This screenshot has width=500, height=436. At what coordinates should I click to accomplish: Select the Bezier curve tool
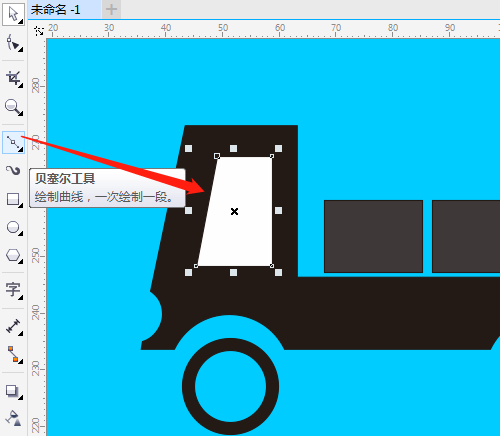[x=13, y=143]
